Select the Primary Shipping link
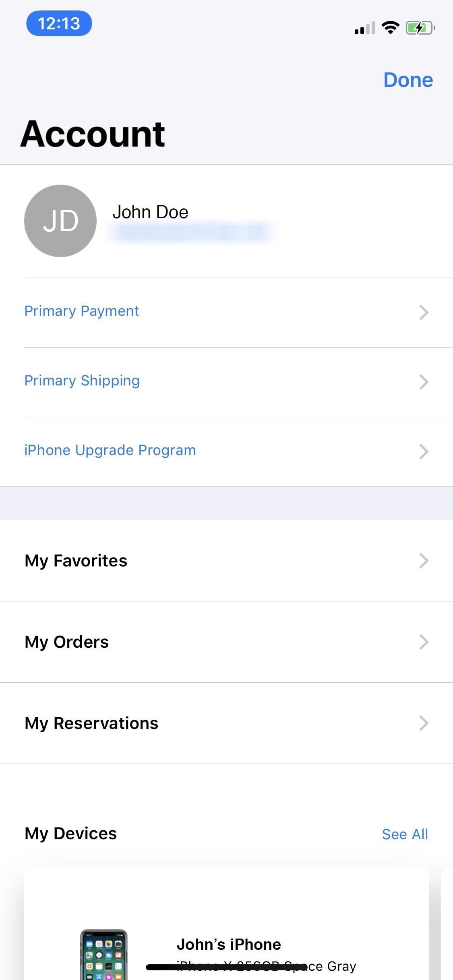 82,381
